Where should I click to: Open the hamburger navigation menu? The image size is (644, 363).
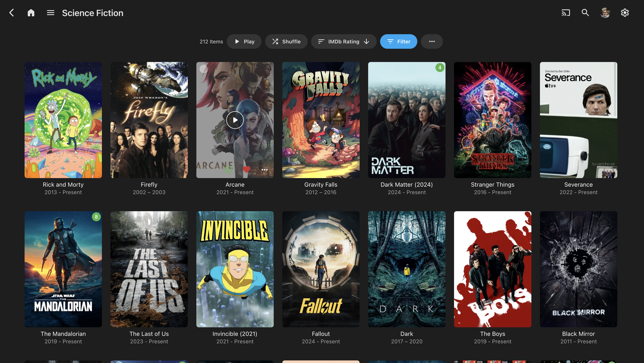[50, 13]
